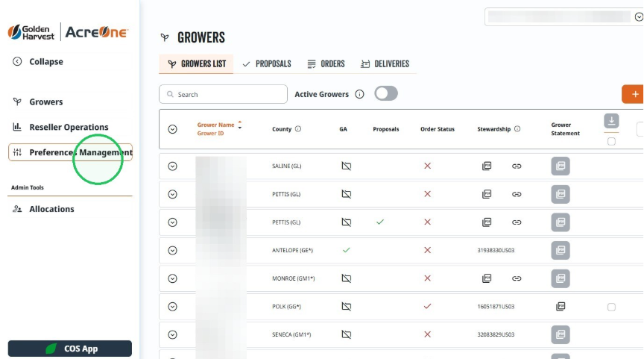Click the COS App button
This screenshot has width=644, height=359.
(70, 349)
